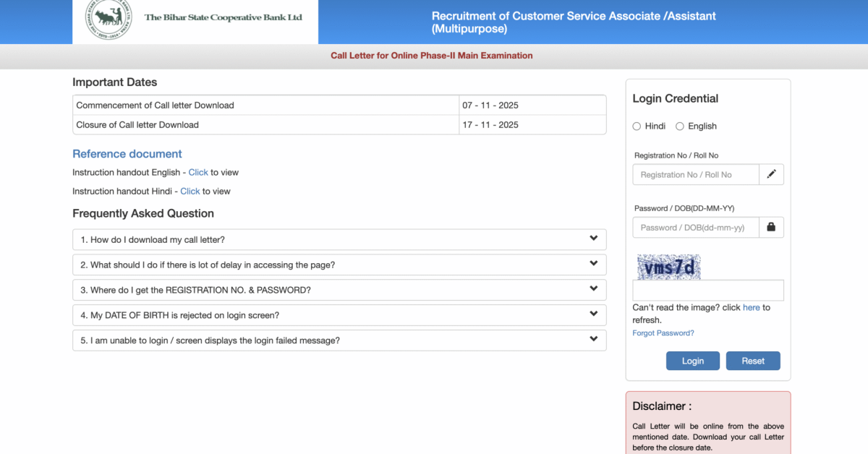
Task: View the English instruction handout via its Click link
Action: pos(198,172)
